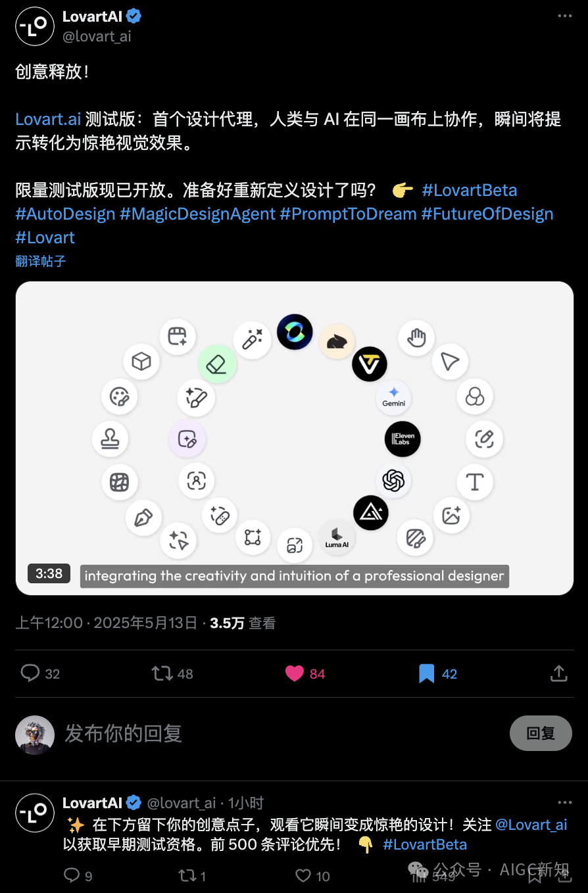The height and width of the screenshot is (893, 588).
Task: Click the text tool T icon
Action: tap(475, 482)
